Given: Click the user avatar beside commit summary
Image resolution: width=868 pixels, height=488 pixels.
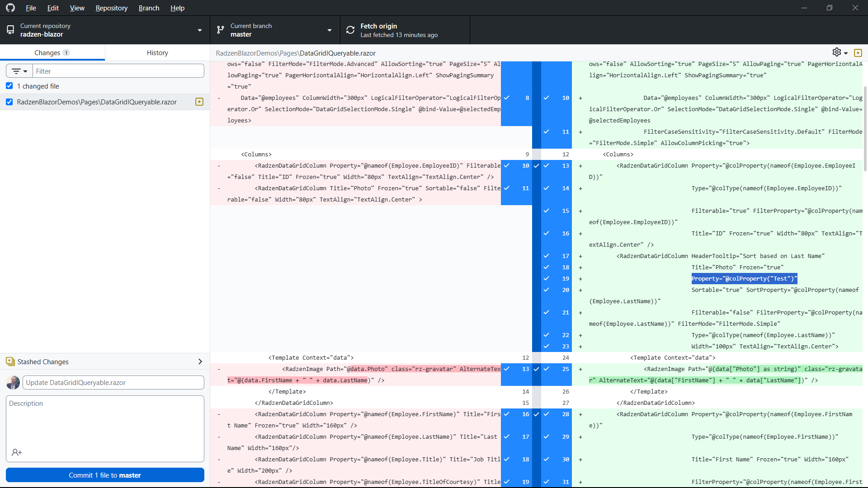Looking at the screenshot, I should (x=13, y=382).
